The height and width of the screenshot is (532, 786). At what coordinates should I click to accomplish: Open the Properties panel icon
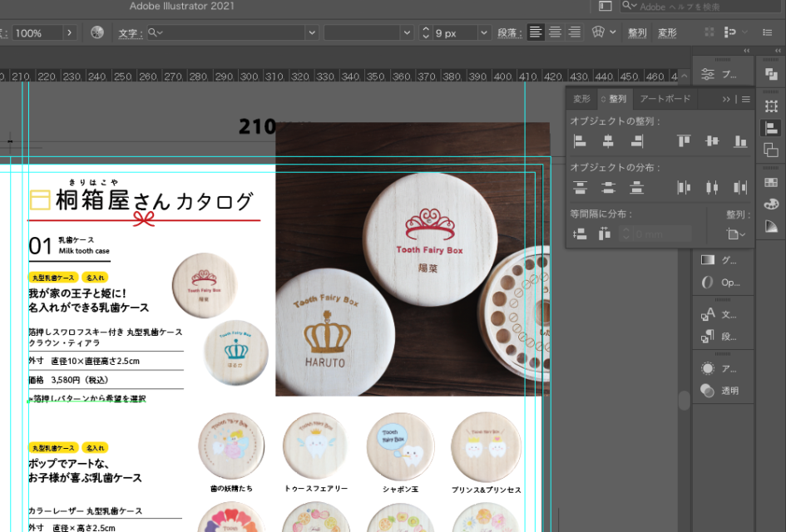coord(707,74)
